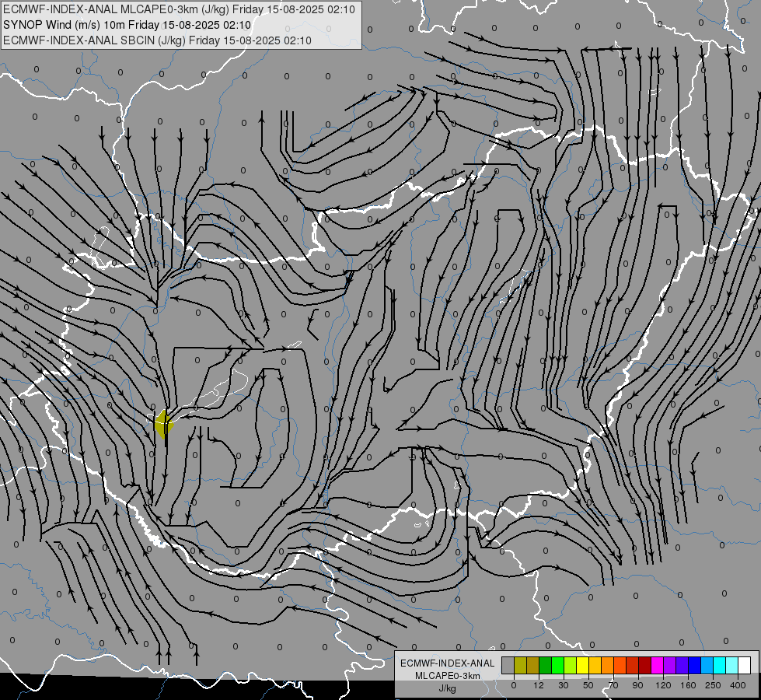Click the olive-yellow diamond patch on the map

(x=164, y=424)
